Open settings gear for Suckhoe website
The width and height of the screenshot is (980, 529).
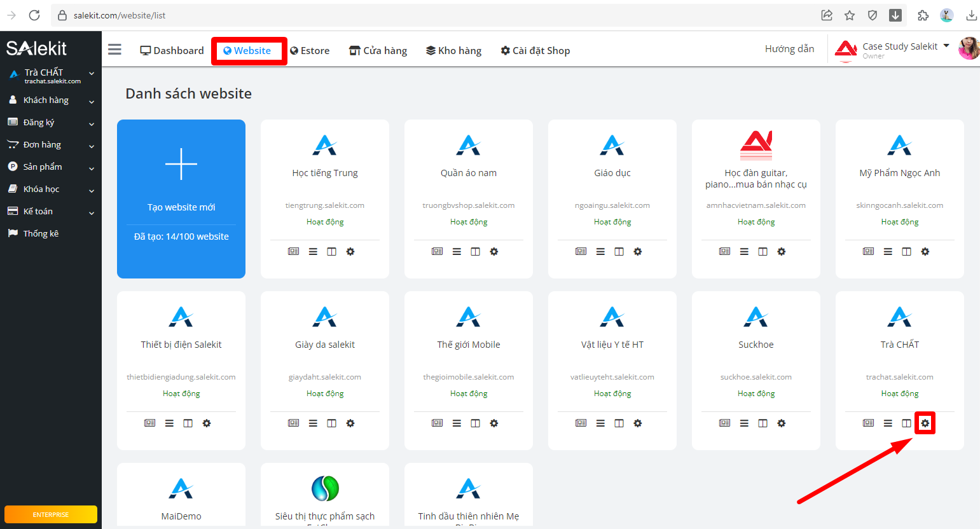pyautogui.click(x=782, y=423)
